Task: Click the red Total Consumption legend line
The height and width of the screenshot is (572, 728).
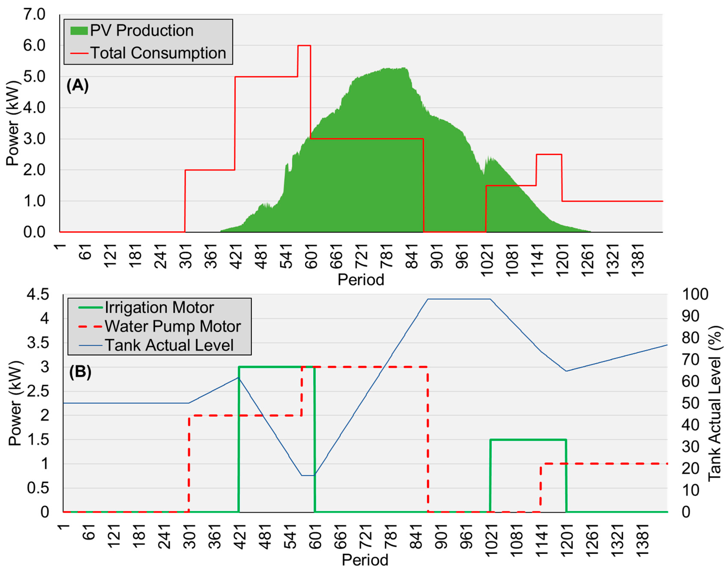Action: point(79,53)
